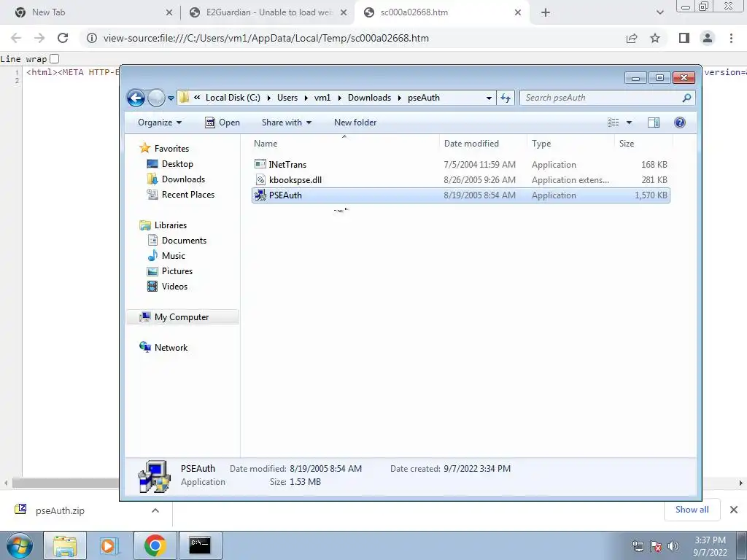Click Local Disk (C:) breadcrumb

(233, 98)
